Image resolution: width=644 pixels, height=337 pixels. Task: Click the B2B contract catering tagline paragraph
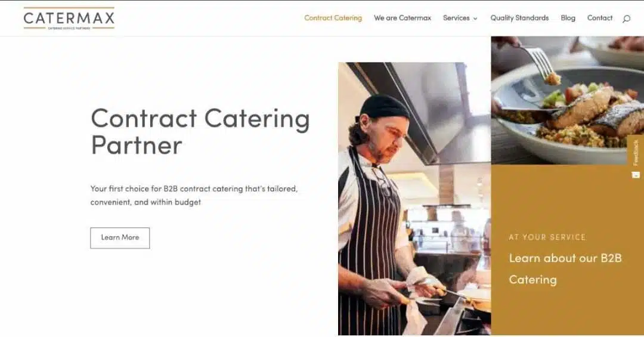(194, 196)
